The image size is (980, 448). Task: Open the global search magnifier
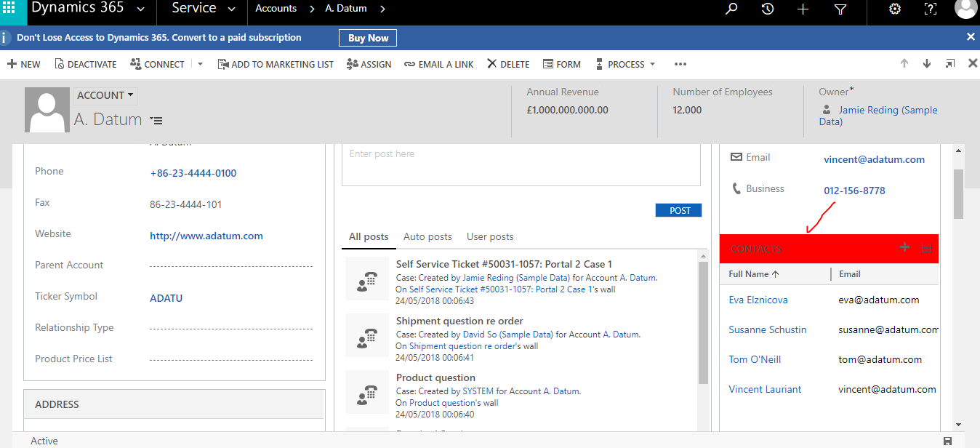coord(731,9)
